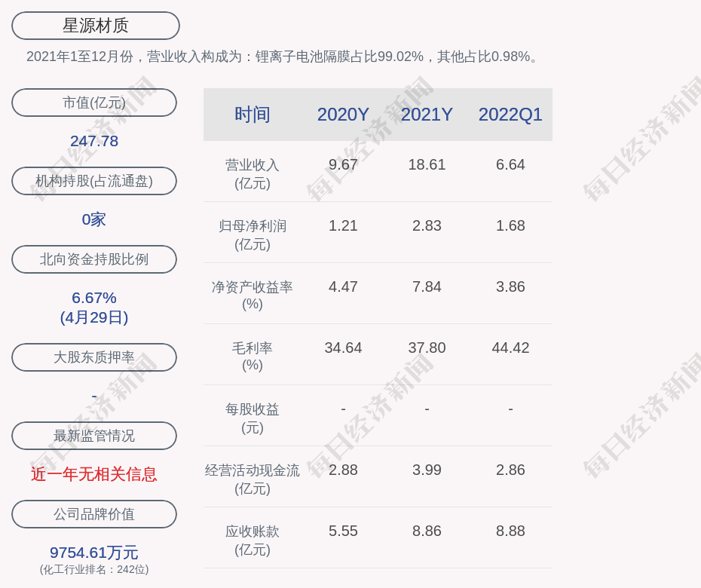The width and height of the screenshot is (701, 588).
Task: Select the 毛利率 value 44.42
Action: [x=510, y=348]
